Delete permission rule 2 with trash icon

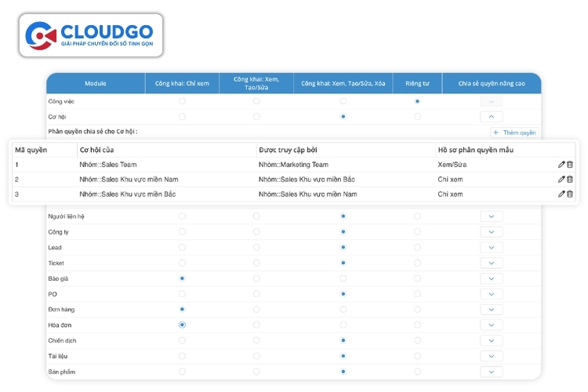(570, 180)
